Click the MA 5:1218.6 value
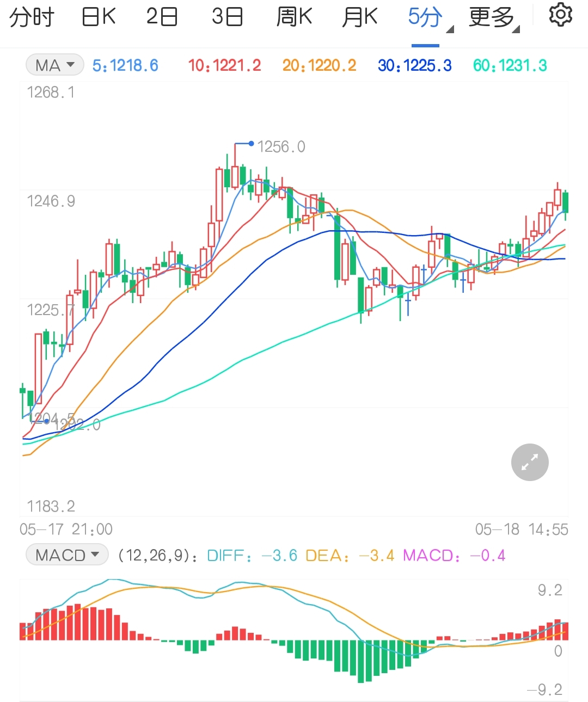This screenshot has width=588, height=702. click(125, 66)
